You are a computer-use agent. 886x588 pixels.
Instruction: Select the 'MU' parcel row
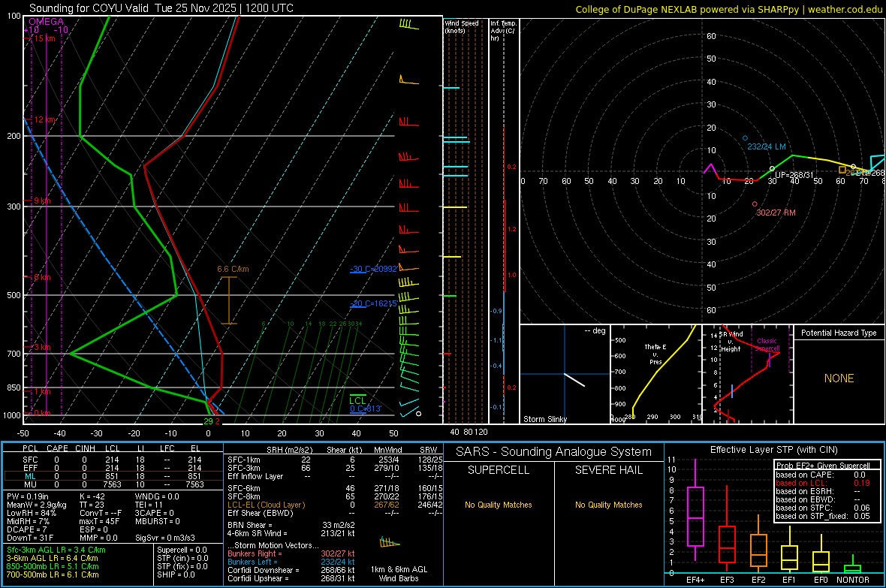[112, 484]
